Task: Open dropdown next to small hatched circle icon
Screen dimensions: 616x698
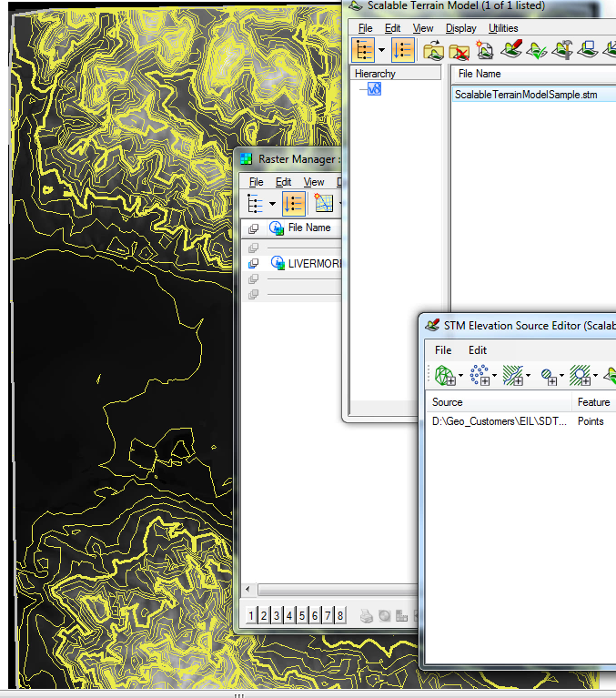Action: tap(561, 375)
